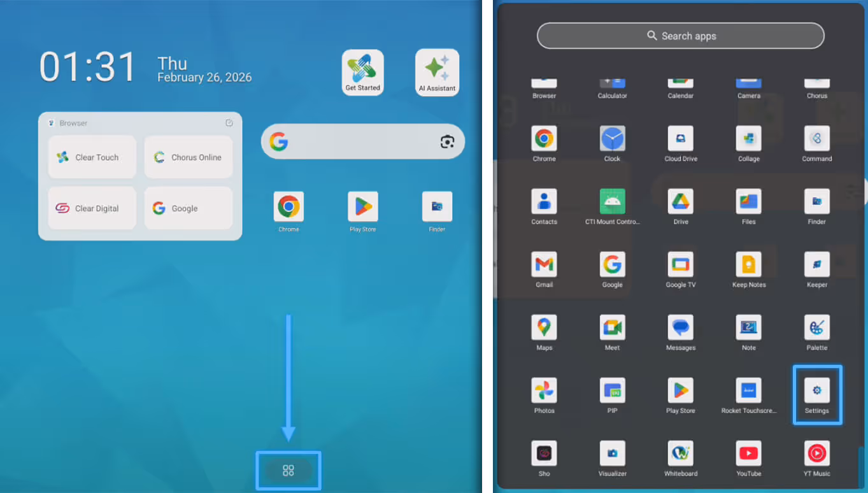Launch Maps from the app drawer
The image size is (868, 493).
tap(544, 333)
